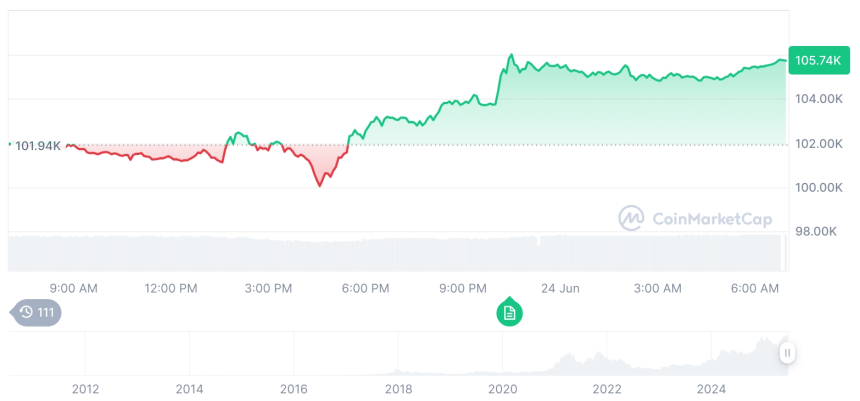Select the 2024 year on the range navigator
The height and width of the screenshot is (401, 860).
[711, 388]
